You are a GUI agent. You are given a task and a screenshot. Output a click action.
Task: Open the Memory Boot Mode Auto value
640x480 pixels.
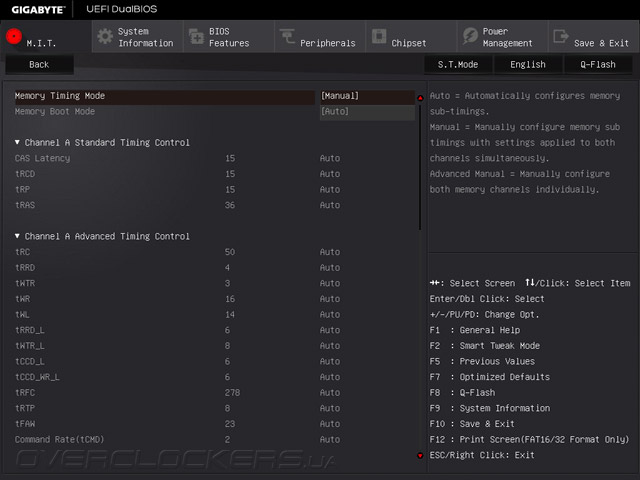[334, 112]
